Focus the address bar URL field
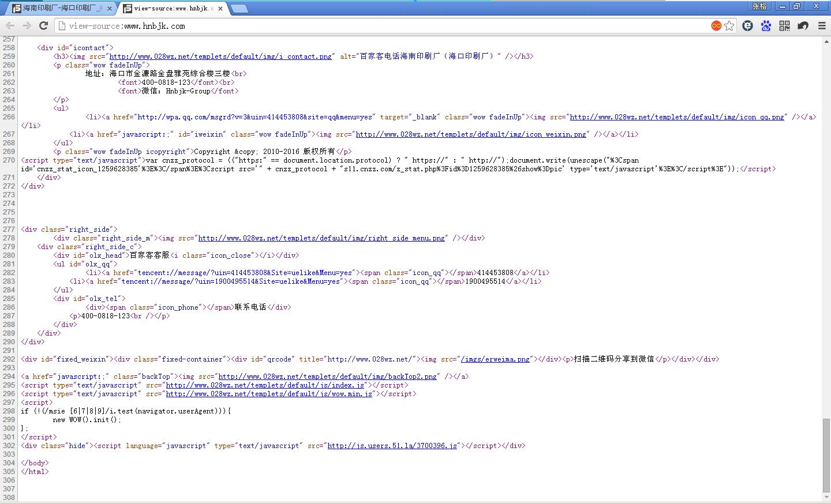 [x=381, y=25]
